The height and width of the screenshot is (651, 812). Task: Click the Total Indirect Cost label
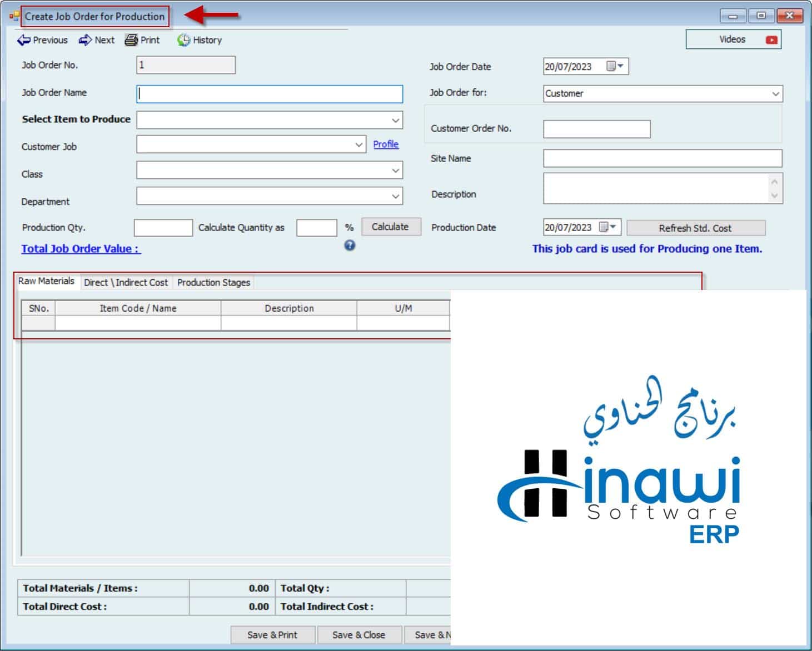tap(327, 607)
